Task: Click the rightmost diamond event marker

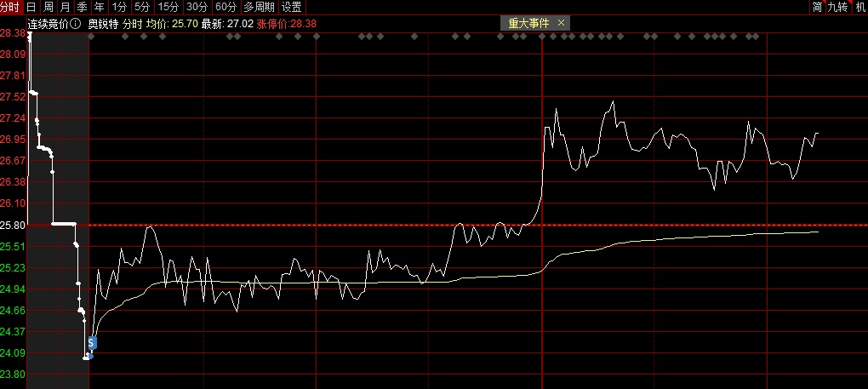Action: pyautogui.click(x=755, y=37)
